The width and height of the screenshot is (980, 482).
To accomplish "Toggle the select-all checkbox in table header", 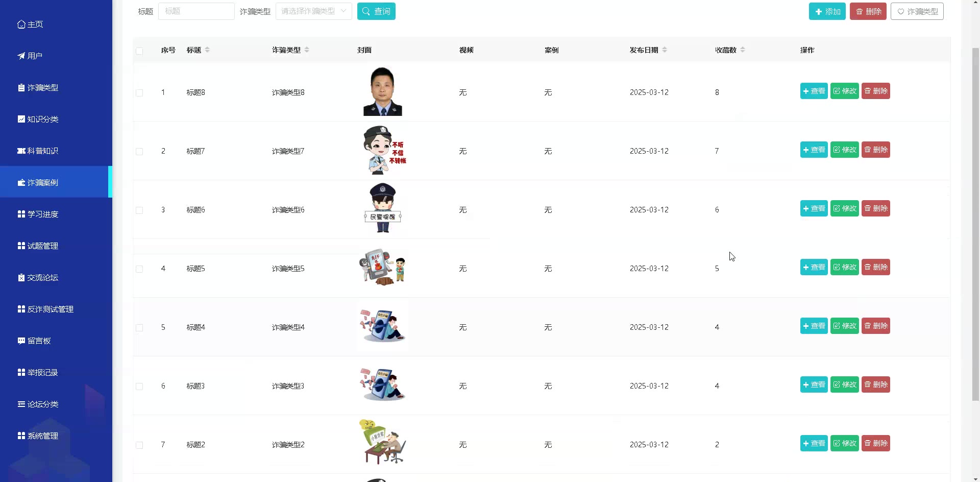I will coord(139,51).
